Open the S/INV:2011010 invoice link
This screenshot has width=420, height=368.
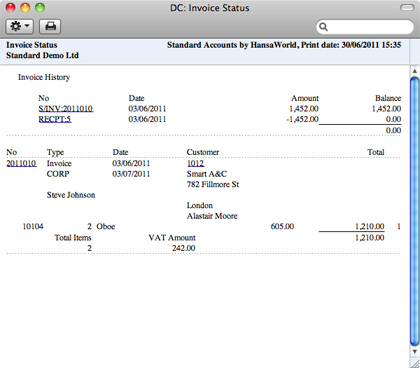pyautogui.click(x=66, y=109)
